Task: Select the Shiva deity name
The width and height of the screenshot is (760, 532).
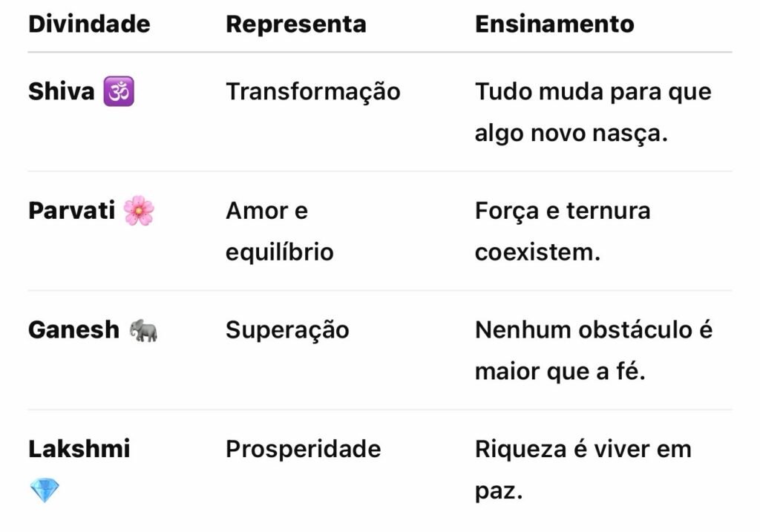Action: click(62, 92)
